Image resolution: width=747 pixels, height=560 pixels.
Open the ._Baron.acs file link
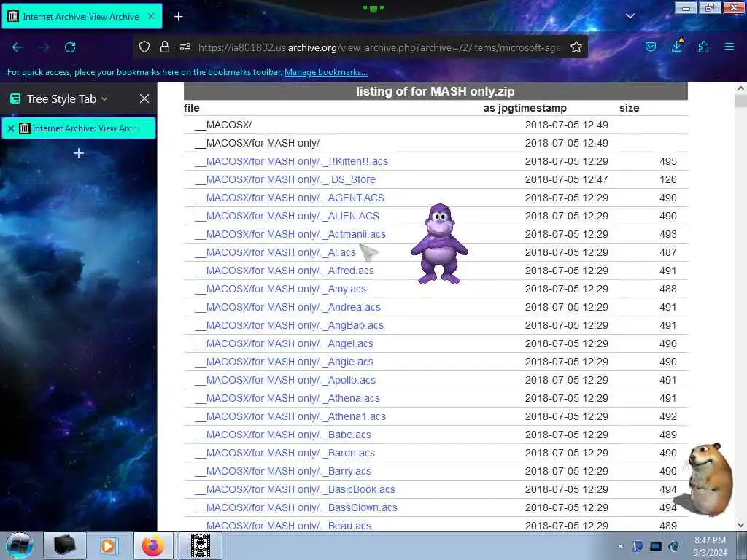coord(285,453)
